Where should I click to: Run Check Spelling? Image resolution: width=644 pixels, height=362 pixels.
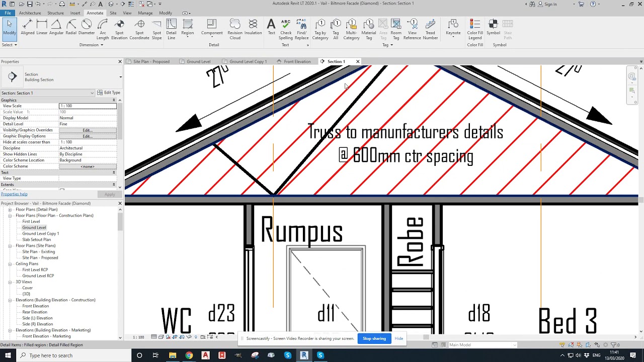pyautogui.click(x=286, y=29)
